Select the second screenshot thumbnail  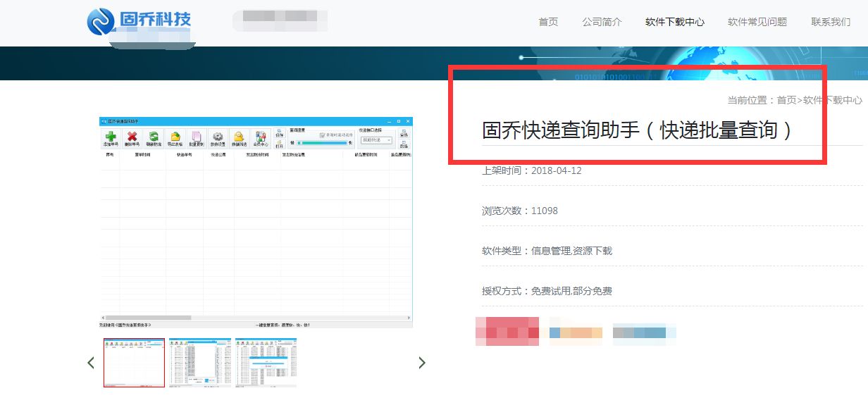200,362
